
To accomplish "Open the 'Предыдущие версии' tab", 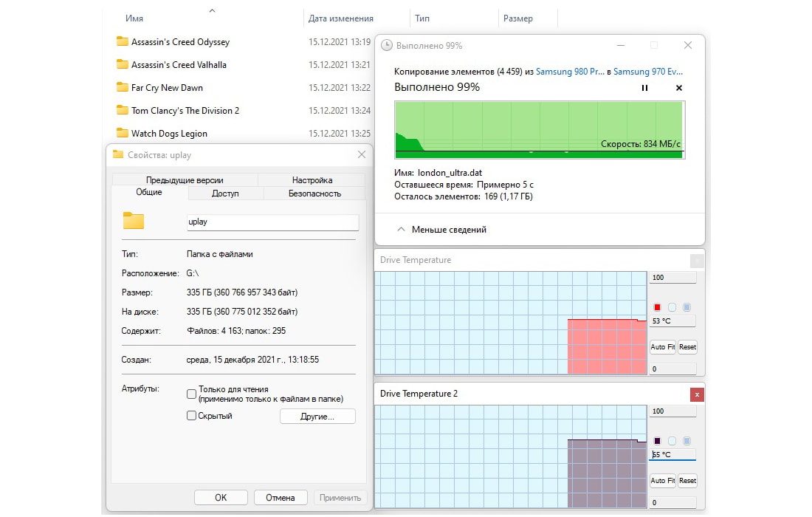I will click(185, 180).
